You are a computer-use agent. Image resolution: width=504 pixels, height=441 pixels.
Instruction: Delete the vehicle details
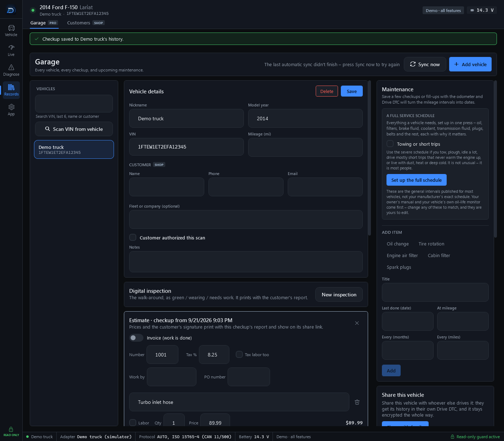tap(327, 91)
